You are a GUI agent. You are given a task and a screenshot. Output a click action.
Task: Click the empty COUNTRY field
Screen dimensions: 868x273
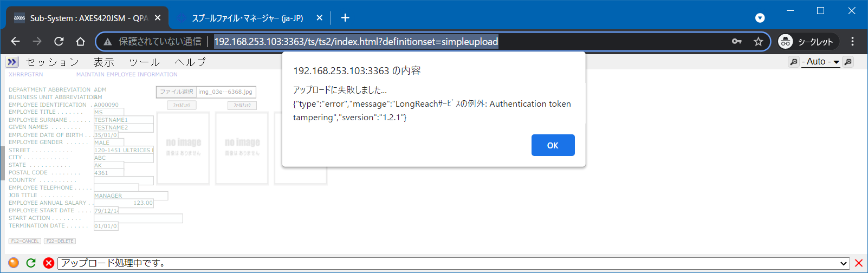(x=124, y=180)
